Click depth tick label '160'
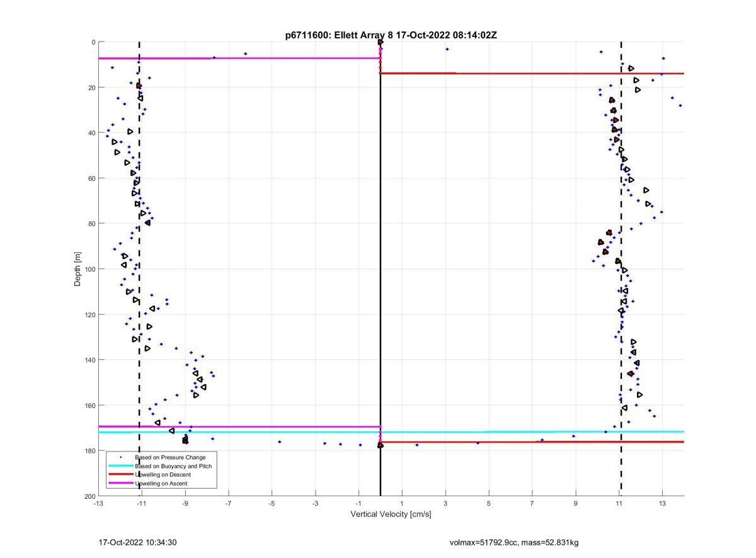This screenshot has width=756, height=558. pos(90,405)
